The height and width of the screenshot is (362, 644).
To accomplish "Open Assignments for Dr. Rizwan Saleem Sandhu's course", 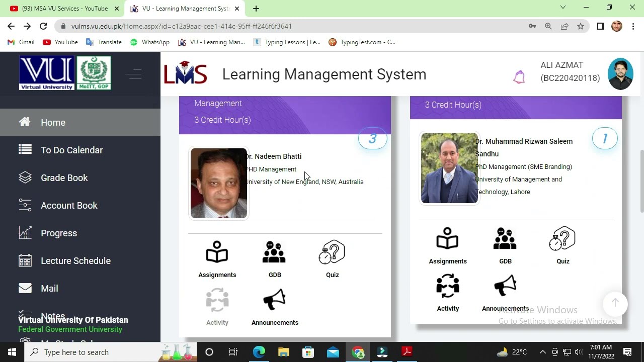I will pos(448,246).
